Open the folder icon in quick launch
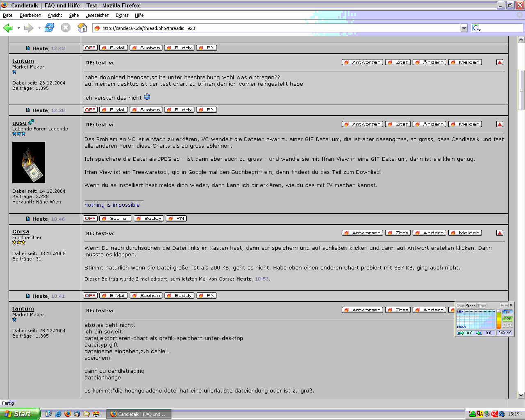This screenshot has width=525, height=420. click(86, 414)
